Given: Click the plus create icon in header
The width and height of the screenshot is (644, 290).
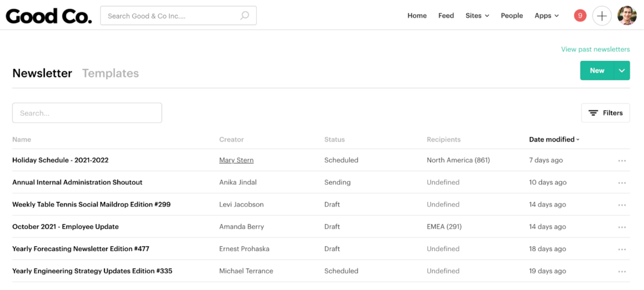Looking at the screenshot, I should 602,16.
